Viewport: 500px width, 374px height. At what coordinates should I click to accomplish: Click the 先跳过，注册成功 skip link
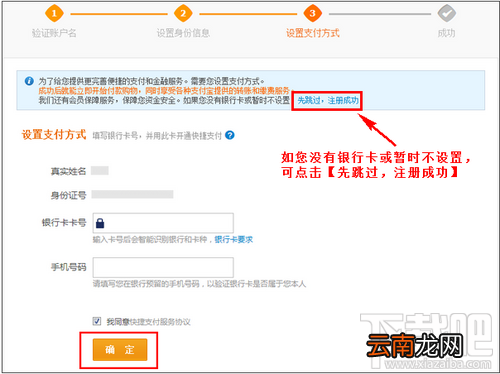[x=328, y=100]
